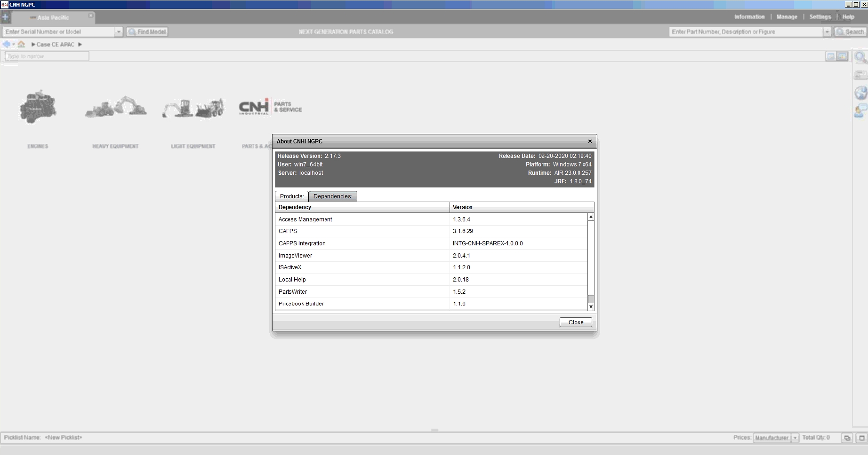Focus the Serial Number or Model field
868x455 pixels.
59,32
